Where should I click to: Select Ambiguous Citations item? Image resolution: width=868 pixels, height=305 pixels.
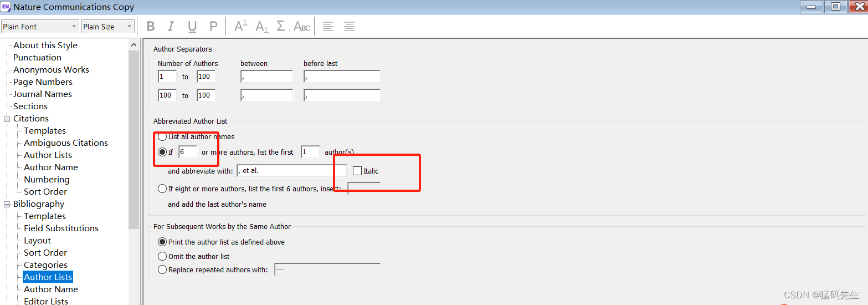[x=66, y=143]
